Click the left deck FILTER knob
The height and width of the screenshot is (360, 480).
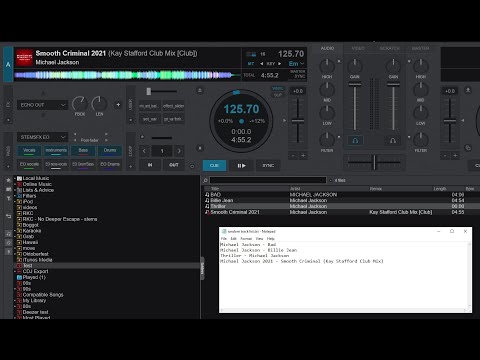coord(327,139)
